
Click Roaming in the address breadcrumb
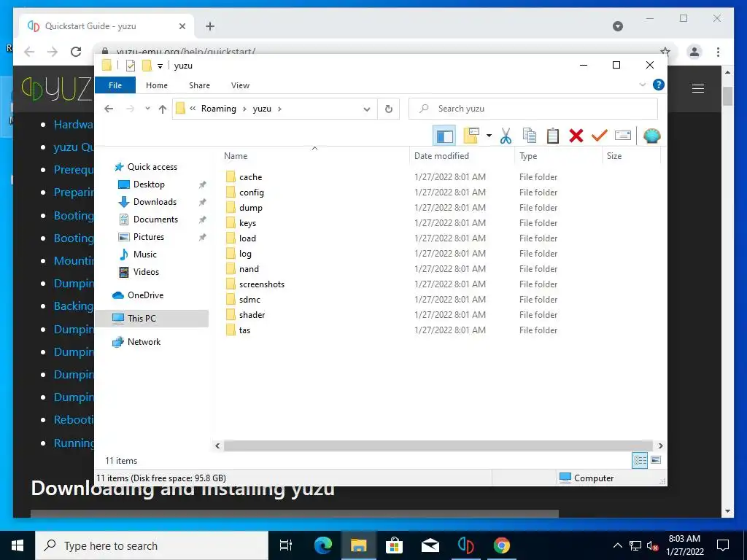click(219, 109)
